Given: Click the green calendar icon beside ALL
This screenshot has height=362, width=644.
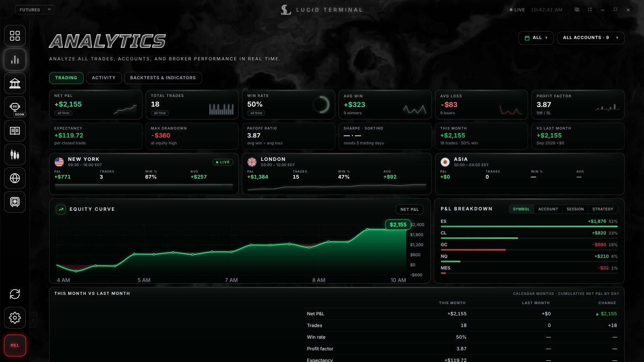Looking at the screenshot, I should point(527,38).
